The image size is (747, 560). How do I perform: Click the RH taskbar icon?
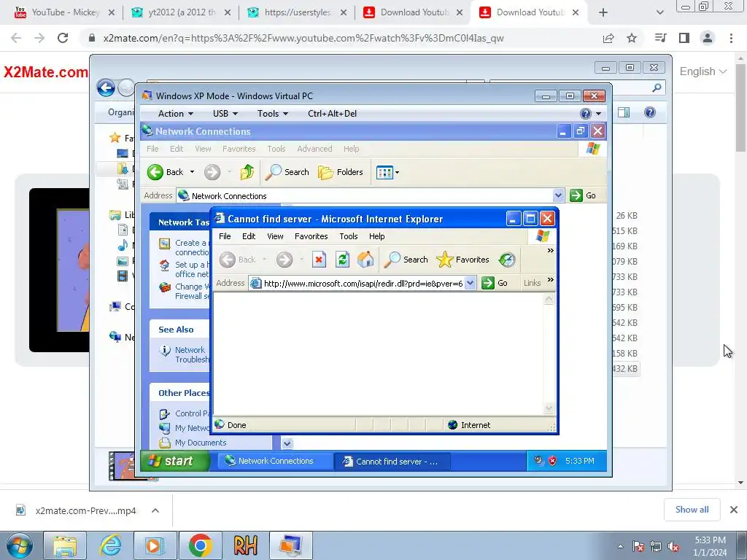click(x=246, y=545)
